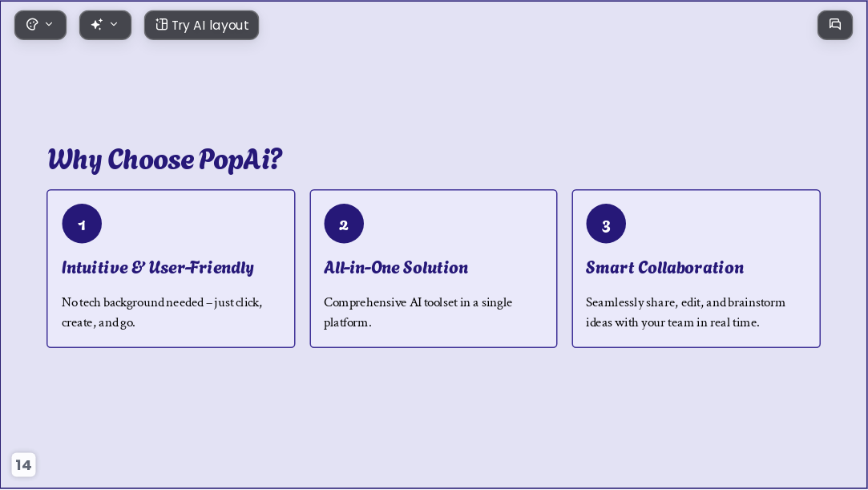
Task: Open the theme palette icon
Action: 32,24
